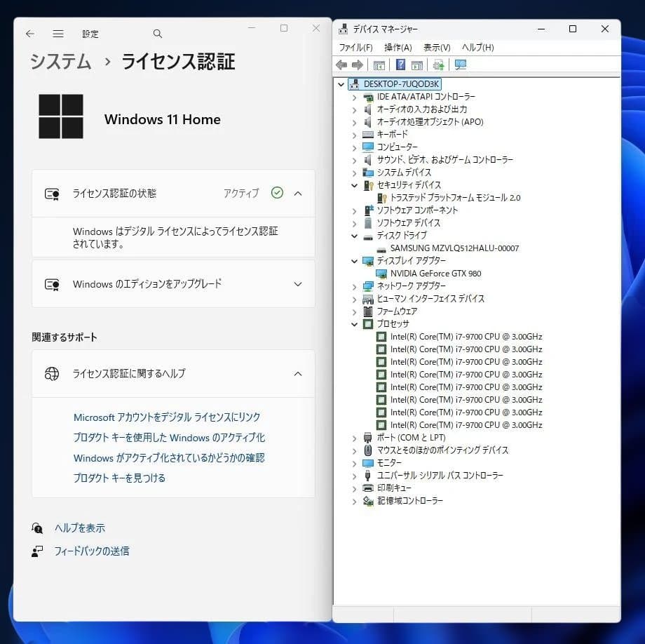Collapse the ライセンス認証の状態 section

[297, 193]
